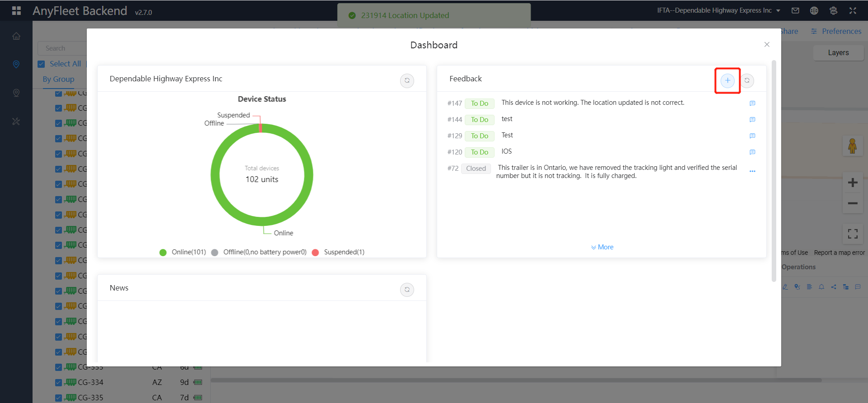Viewport: 868px width, 403px height.
Task: Uncheck the CG-335 checkbox
Action: [x=58, y=398]
